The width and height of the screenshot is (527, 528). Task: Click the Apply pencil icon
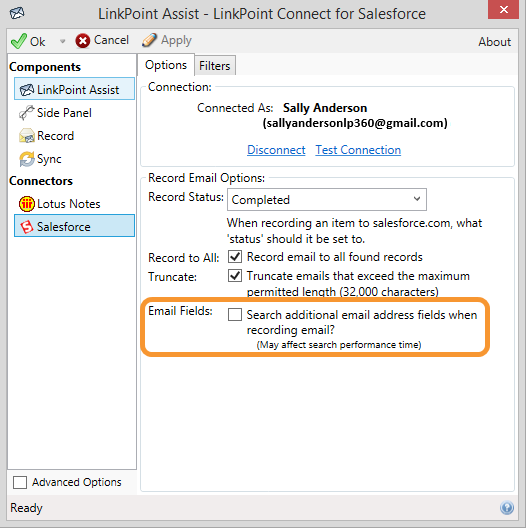click(149, 40)
